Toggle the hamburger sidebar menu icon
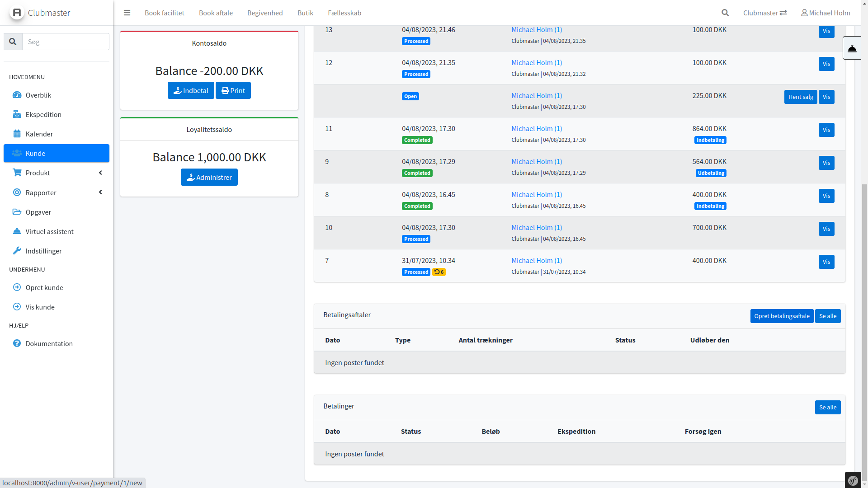 127,13
